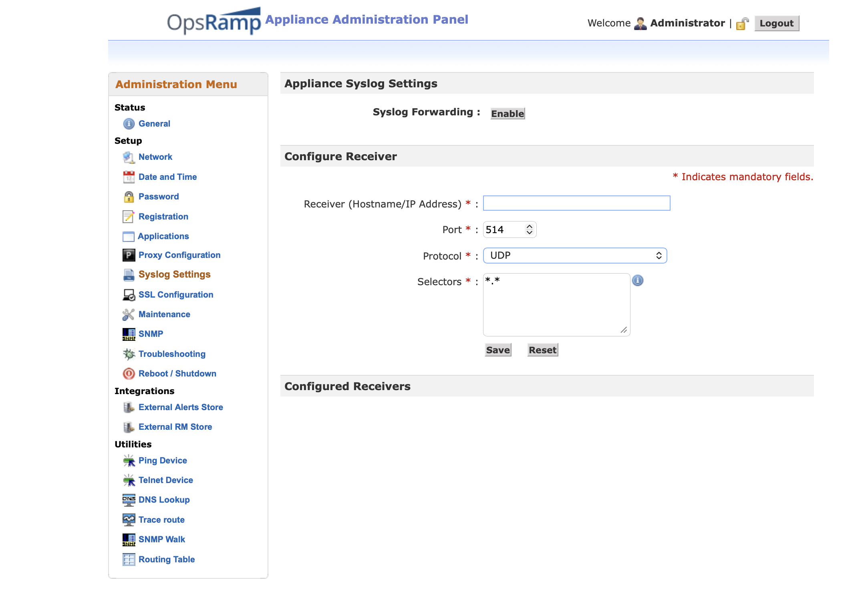This screenshot has height=616, width=862.
Task: Increment the Port number stepper
Action: pyautogui.click(x=530, y=227)
